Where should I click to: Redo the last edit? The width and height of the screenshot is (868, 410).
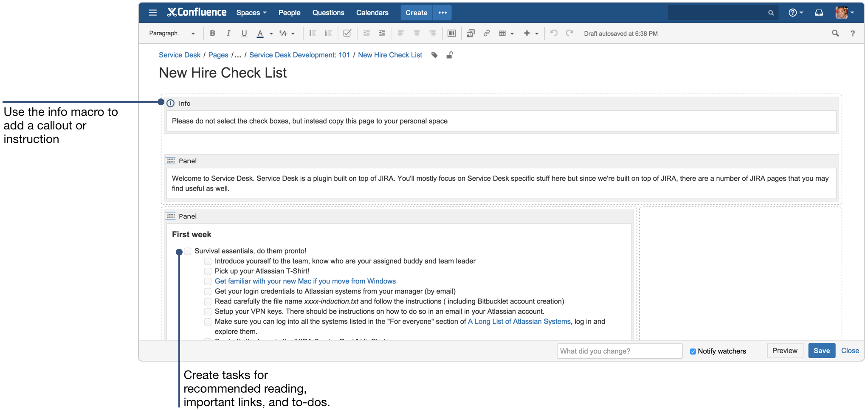coord(569,33)
